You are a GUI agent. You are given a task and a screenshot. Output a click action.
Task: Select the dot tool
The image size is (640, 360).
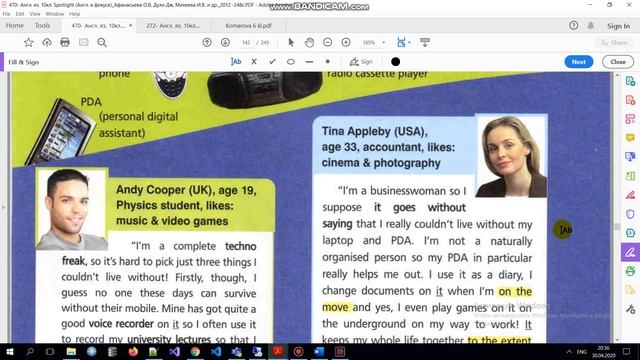[327, 62]
